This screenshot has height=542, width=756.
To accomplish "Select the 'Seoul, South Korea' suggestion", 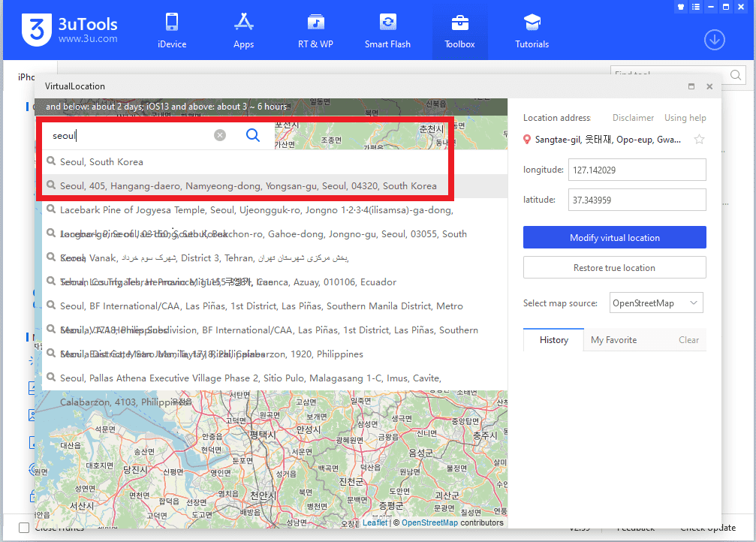I will click(x=101, y=161).
